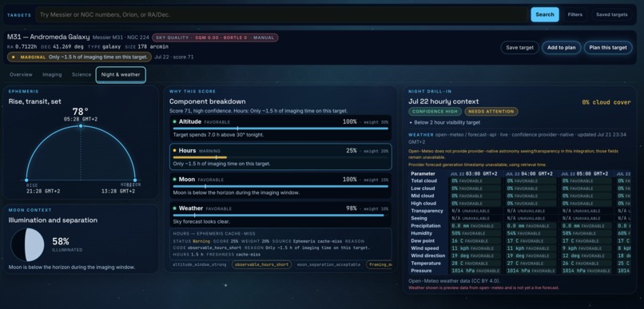Switch to the Imaging tab
This screenshot has height=309, width=644.
click(52, 75)
